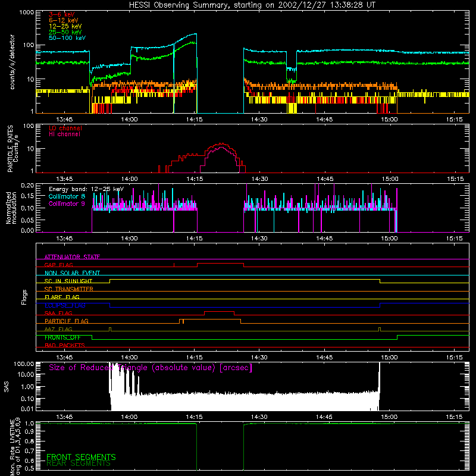Screen dimensions: 476x476
Task: Click the 'REAR SEGMENTS' legend label
Action: point(79,464)
